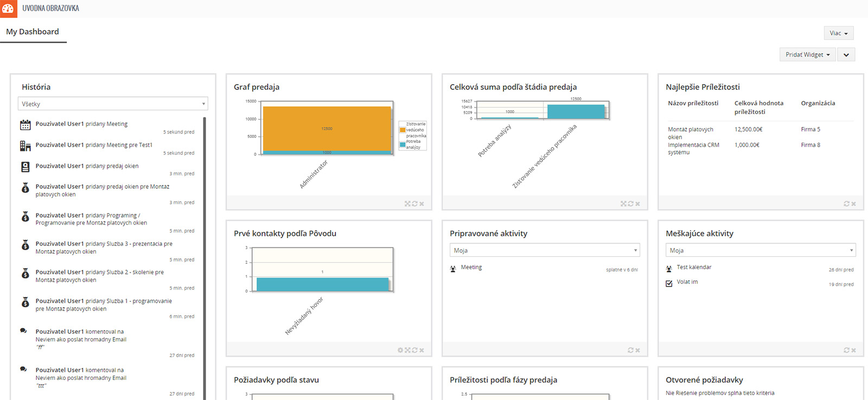Open 'Montaz platovych okien' opportunity link
868x400 pixels.
pos(691,133)
